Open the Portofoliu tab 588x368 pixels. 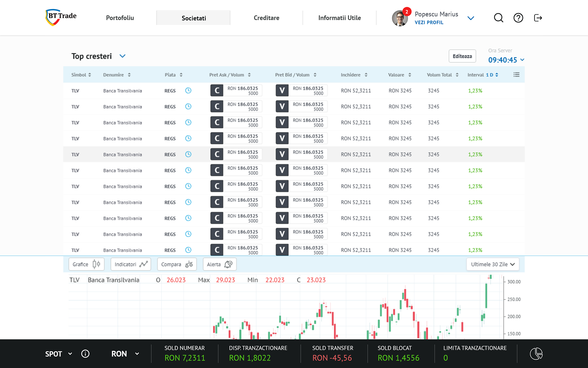[120, 18]
